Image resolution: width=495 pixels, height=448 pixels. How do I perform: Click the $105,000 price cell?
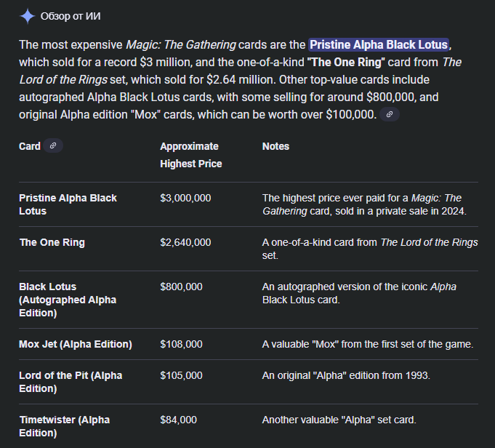tap(181, 375)
